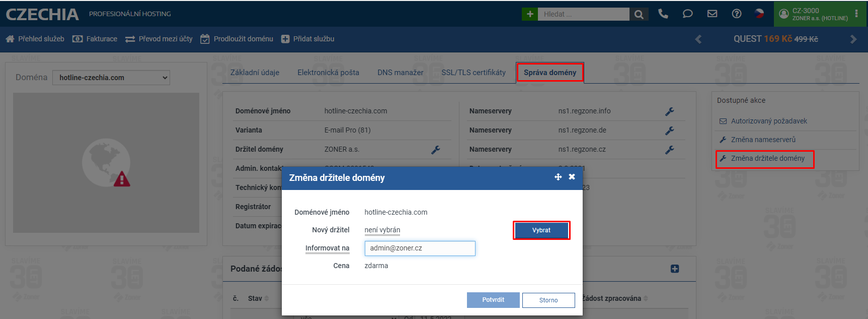Open the help question mark icon
868x319 pixels.
pyautogui.click(x=737, y=14)
